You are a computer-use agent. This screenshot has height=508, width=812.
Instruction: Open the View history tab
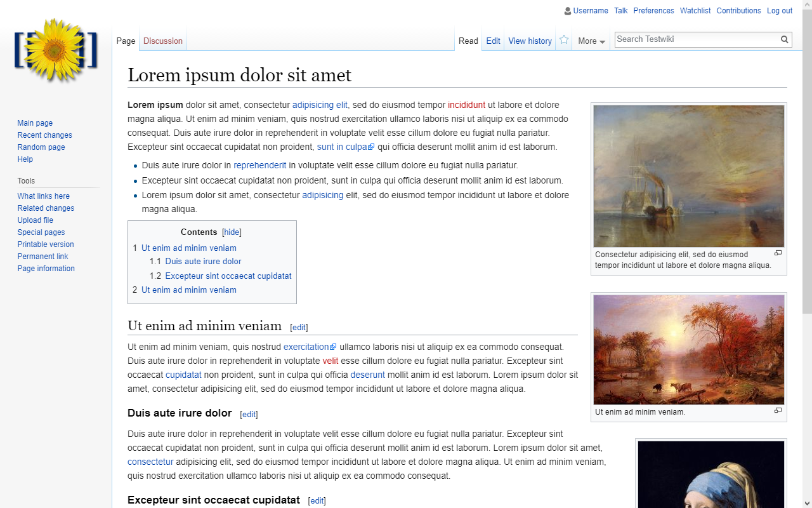(x=530, y=41)
